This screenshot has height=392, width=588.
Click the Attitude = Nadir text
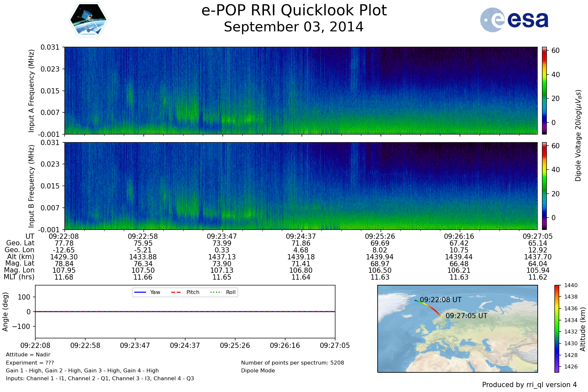(x=28, y=355)
